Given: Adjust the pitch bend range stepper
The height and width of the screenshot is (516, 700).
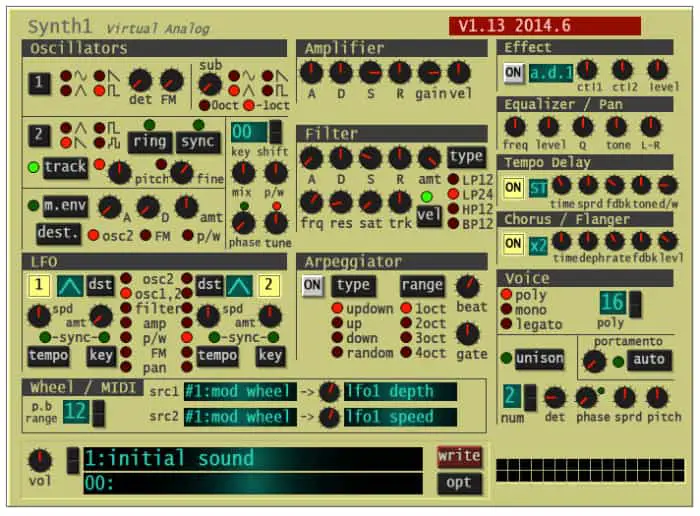Looking at the screenshot, I should [x=99, y=412].
